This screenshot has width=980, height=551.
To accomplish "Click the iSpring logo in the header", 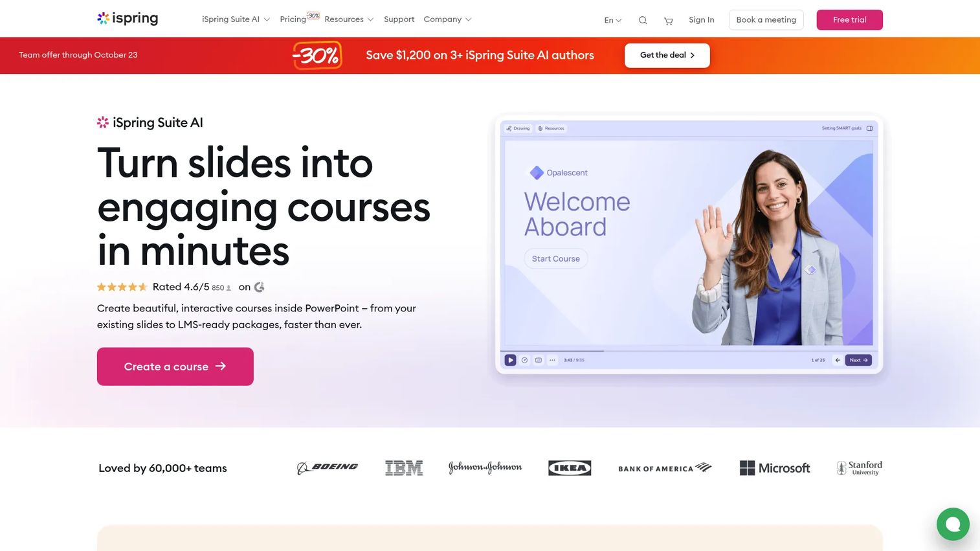I will pos(128,18).
